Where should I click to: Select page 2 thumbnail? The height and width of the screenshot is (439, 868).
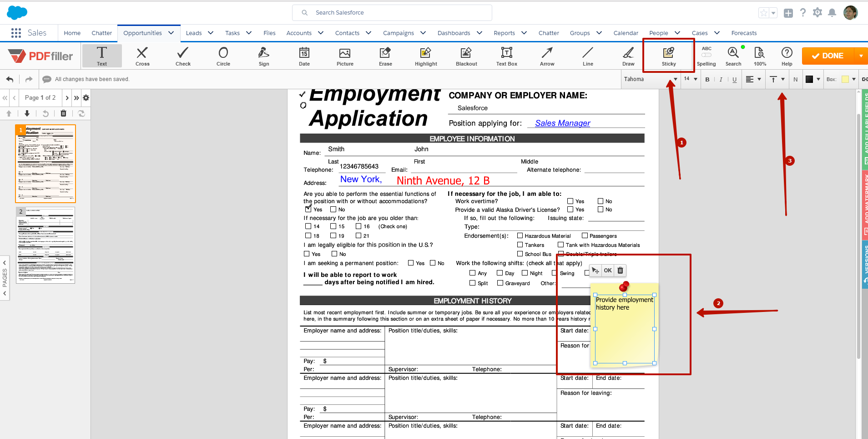point(45,245)
